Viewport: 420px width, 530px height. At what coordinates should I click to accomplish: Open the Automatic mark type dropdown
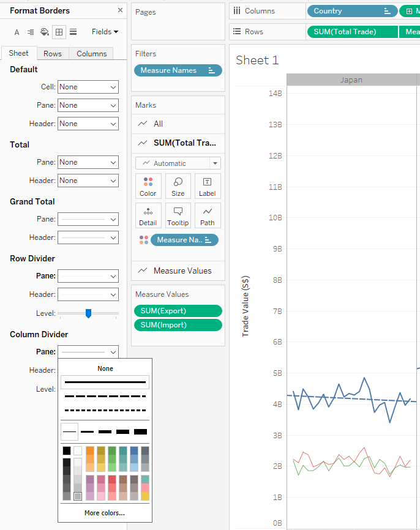[x=178, y=163]
